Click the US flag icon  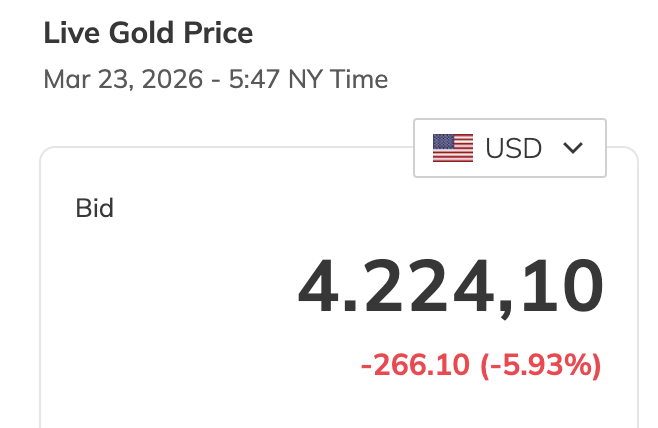point(452,148)
